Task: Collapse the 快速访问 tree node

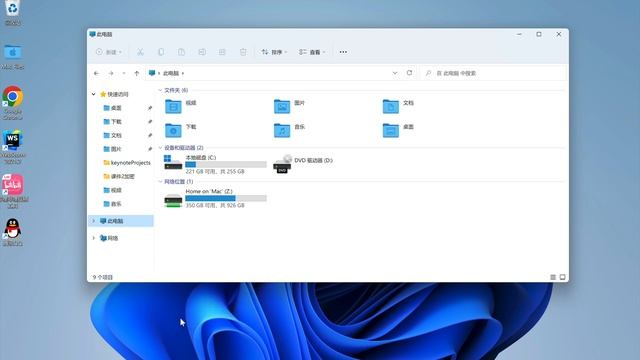Action: pyautogui.click(x=93, y=94)
